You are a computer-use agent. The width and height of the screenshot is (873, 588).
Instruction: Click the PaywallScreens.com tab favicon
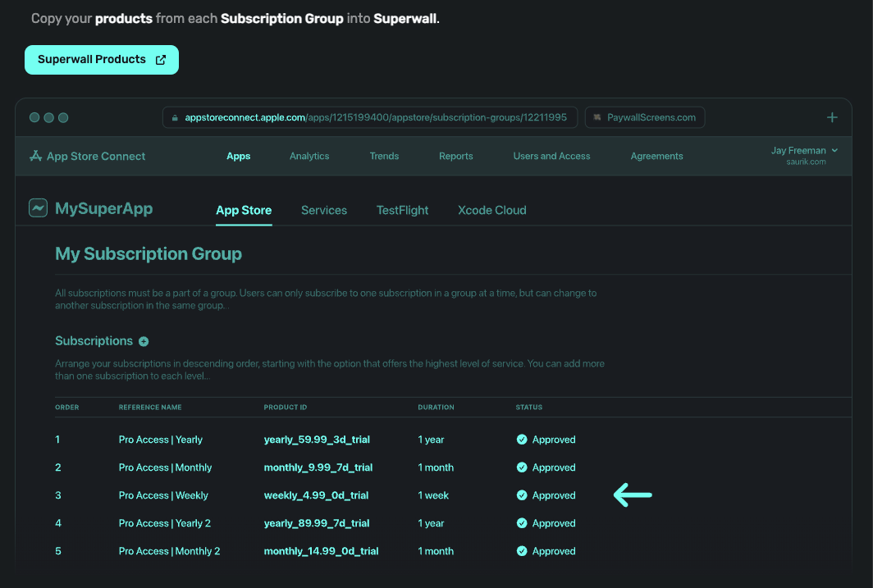596,117
